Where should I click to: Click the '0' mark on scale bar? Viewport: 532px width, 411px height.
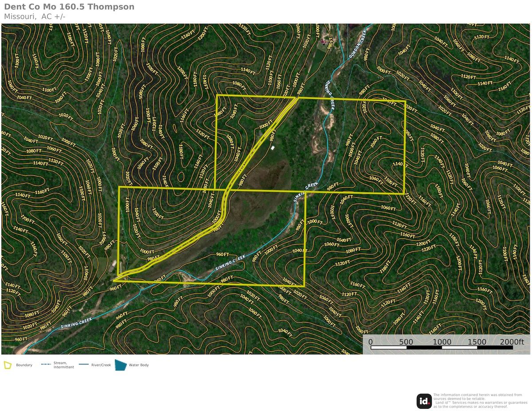click(371, 342)
